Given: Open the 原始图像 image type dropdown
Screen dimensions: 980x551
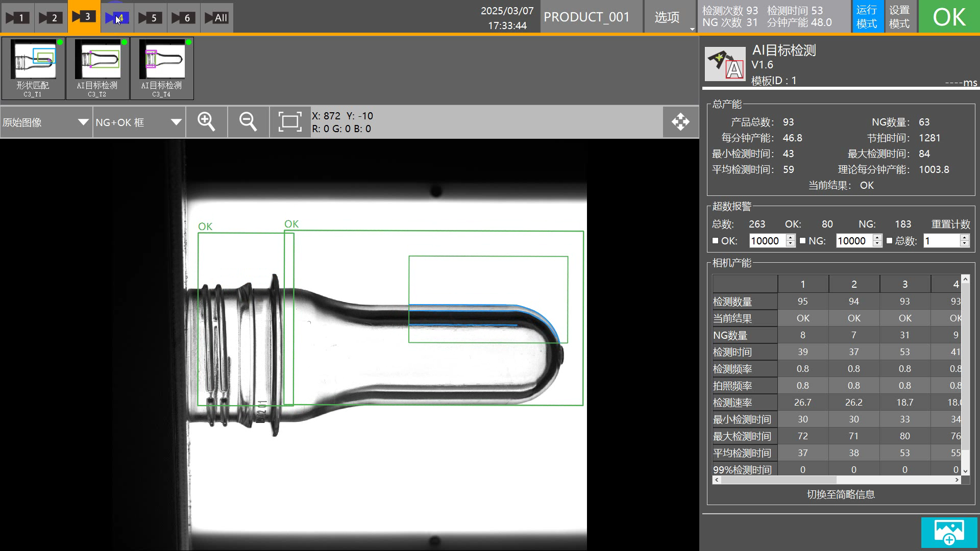Looking at the screenshot, I should 46,122.
